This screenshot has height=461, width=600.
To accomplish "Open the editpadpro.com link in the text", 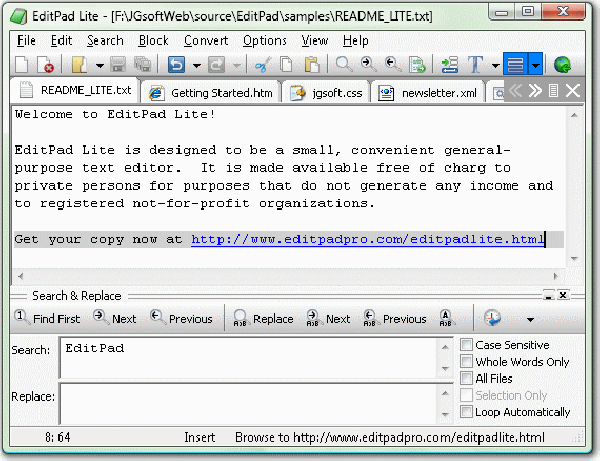I will pyautogui.click(x=367, y=239).
